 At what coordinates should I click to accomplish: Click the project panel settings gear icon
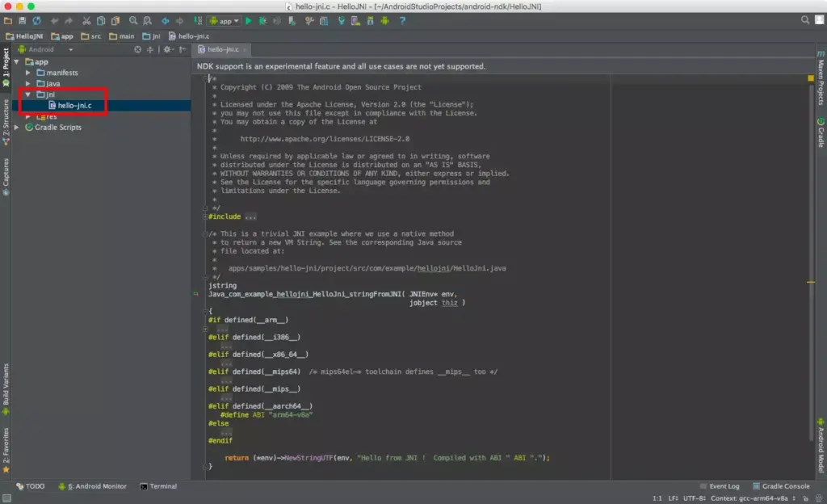(167, 49)
